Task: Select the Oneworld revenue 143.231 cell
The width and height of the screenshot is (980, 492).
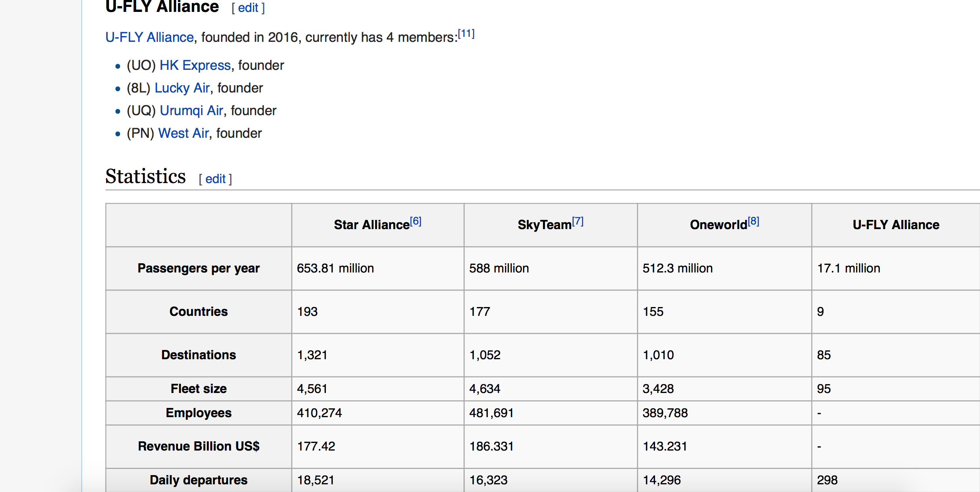Action: pyautogui.click(x=665, y=446)
